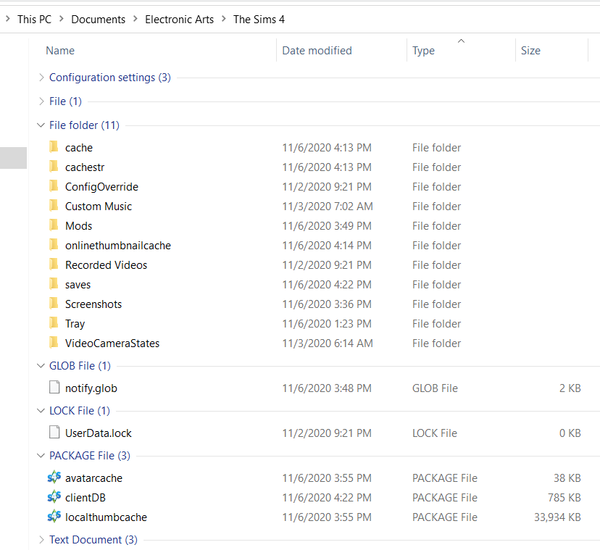Click the onlinethumbnailcache folder icon

54,245
